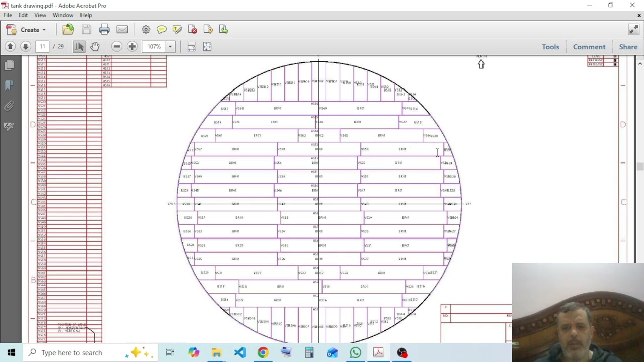This screenshot has width=644, height=362.
Task: Toggle read mode expand icon
Action: pyautogui.click(x=633, y=30)
